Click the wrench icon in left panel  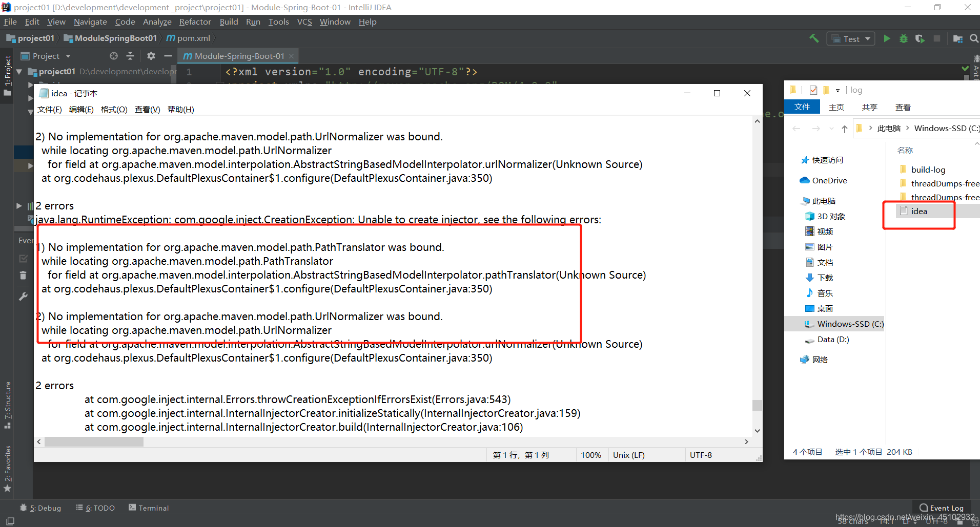[x=23, y=297]
